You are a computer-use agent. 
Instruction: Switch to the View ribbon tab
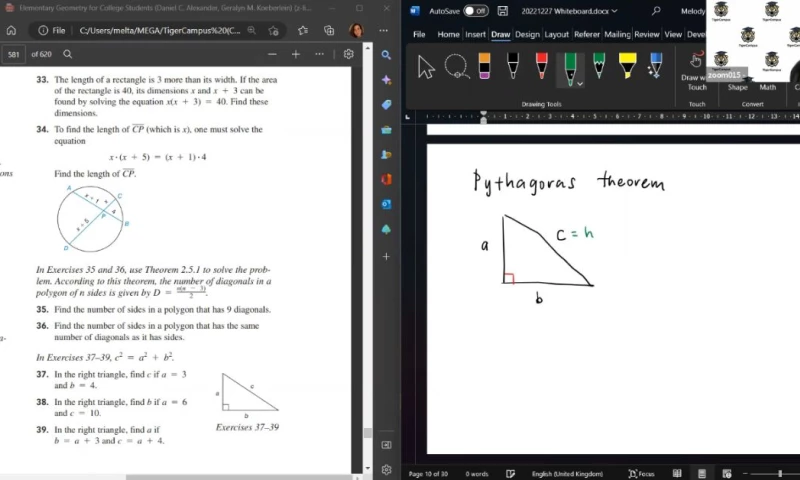(673, 34)
